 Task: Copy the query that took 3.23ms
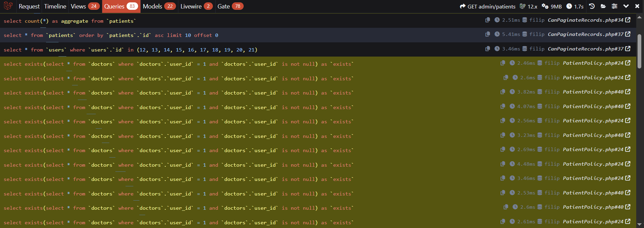click(x=503, y=135)
